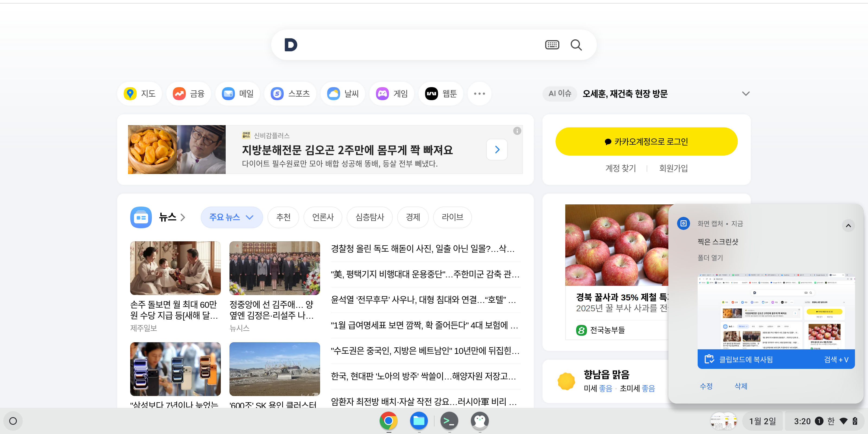
Task: Click the Daum search input field
Action: (418, 45)
